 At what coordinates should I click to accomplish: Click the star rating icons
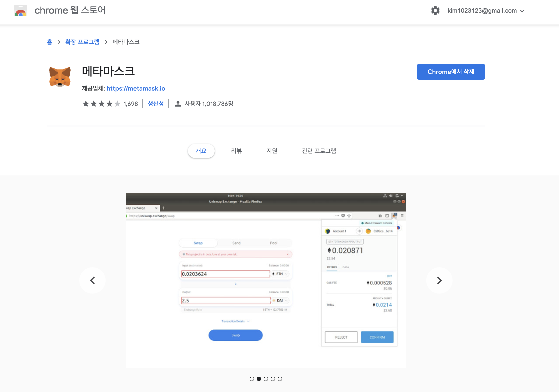point(101,104)
